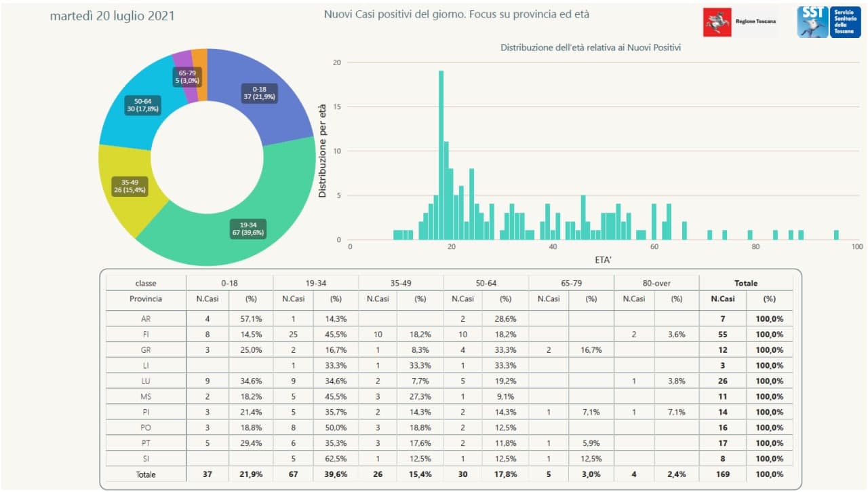Select the 80-over column header

click(x=656, y=283)
